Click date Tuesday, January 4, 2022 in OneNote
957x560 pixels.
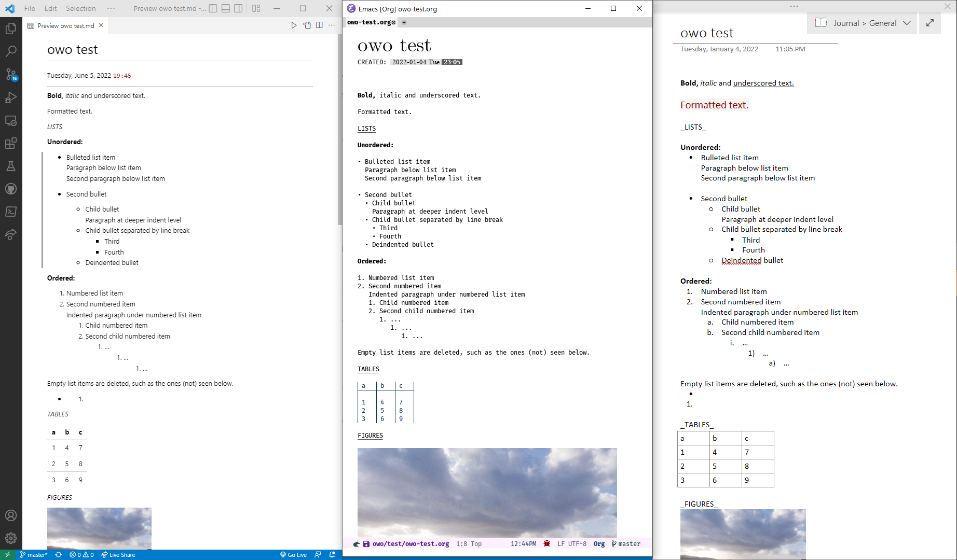coord(719,49)
